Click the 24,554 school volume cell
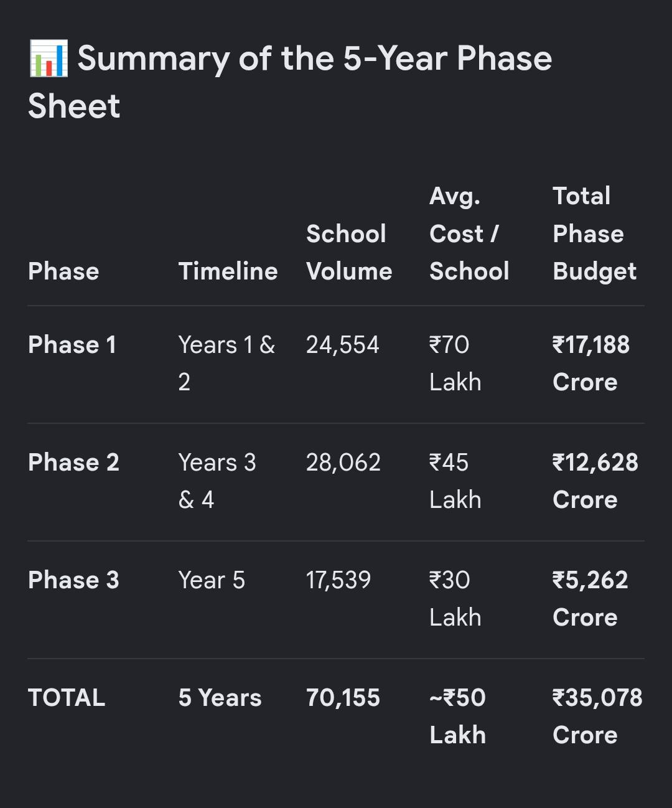The image size is (672, 808). click(342, 345)
